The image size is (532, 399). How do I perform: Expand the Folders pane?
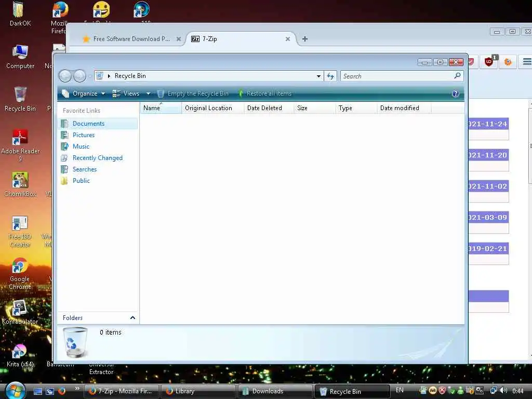point(132,317)
